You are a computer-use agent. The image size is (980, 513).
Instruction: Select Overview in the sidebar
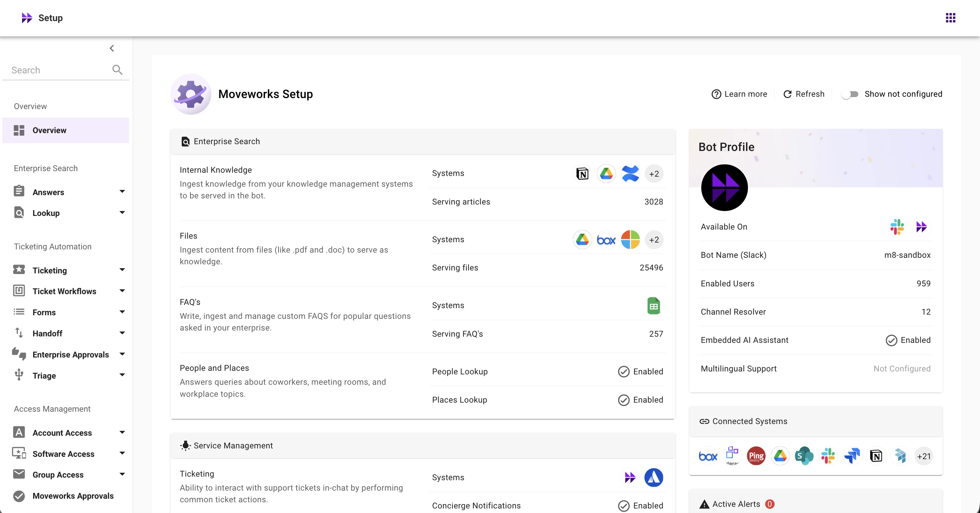[x=49, y=130]
